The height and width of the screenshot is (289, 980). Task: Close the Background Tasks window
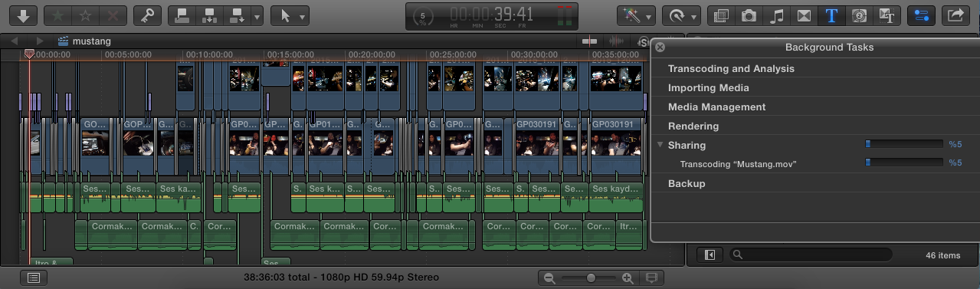pos(660,47)
